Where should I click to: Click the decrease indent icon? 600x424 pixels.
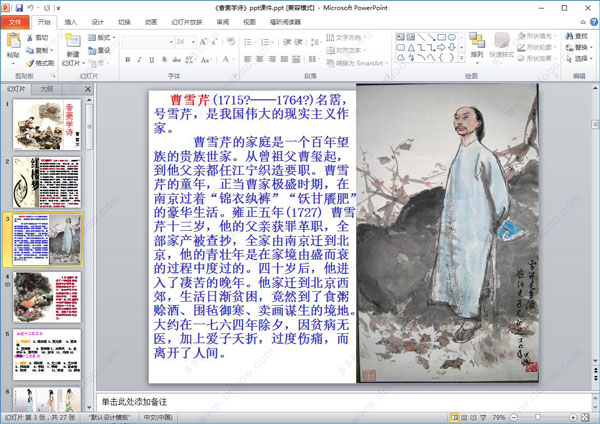[287, 42]
